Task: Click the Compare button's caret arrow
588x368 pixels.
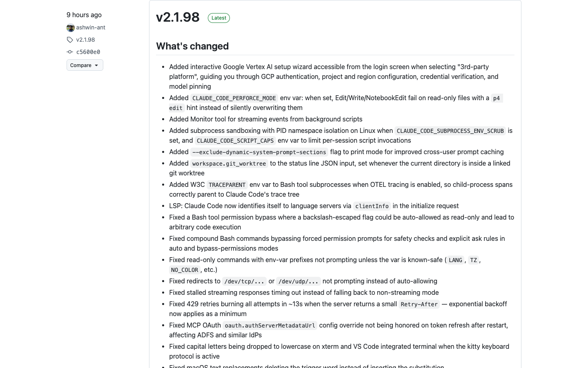Action: 96,65
